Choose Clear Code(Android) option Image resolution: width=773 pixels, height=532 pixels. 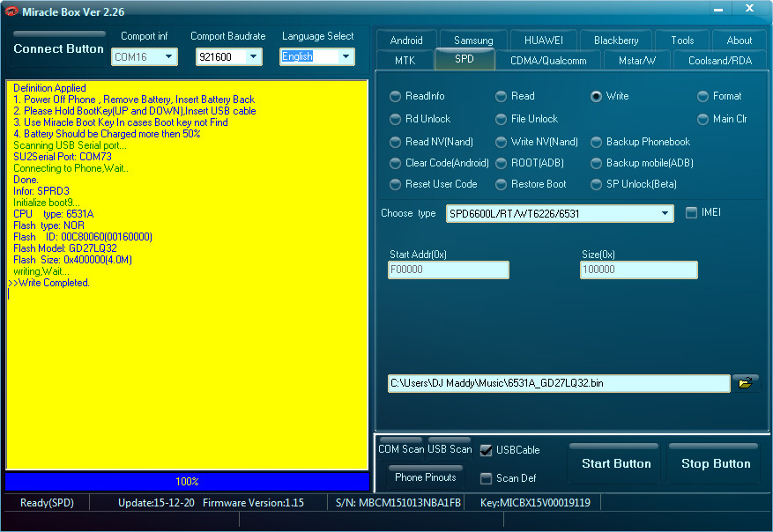tap(439, 163)
